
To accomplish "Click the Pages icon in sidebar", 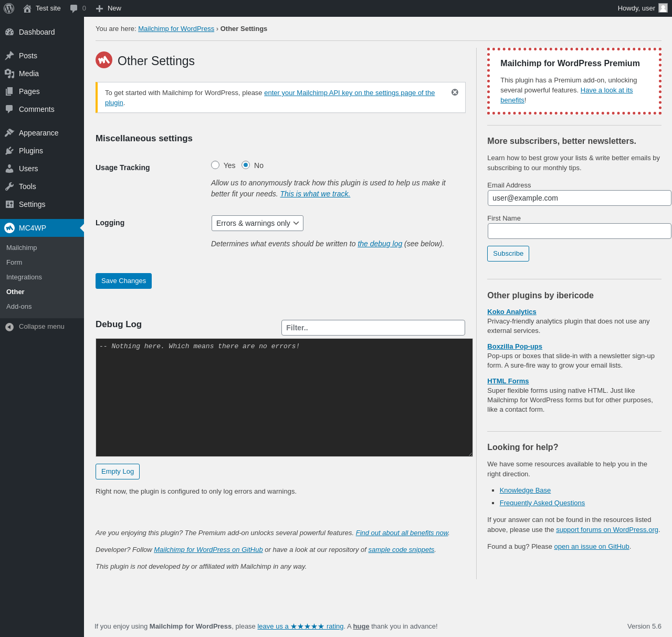I will click(x=9, y=91).
